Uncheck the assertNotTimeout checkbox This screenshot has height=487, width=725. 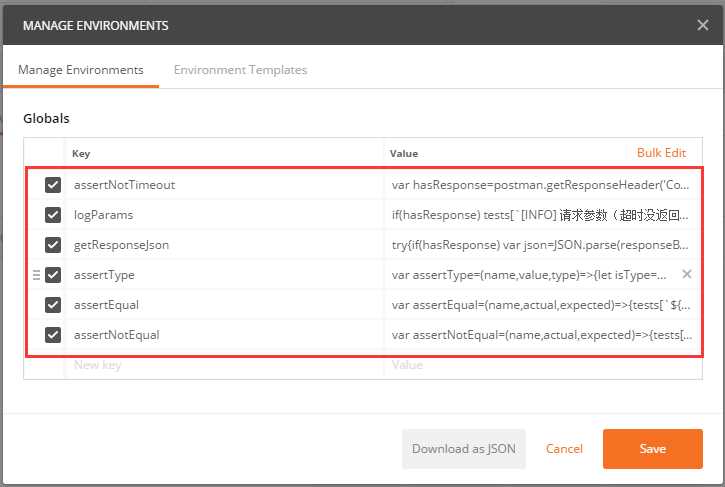(x=53, y=185)
